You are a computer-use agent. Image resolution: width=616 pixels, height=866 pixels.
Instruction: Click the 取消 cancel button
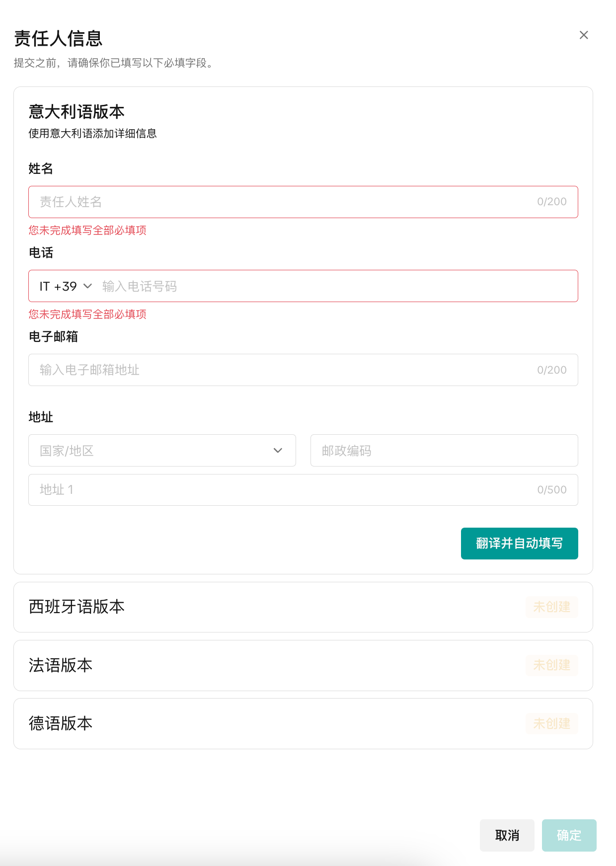(507, 835)
